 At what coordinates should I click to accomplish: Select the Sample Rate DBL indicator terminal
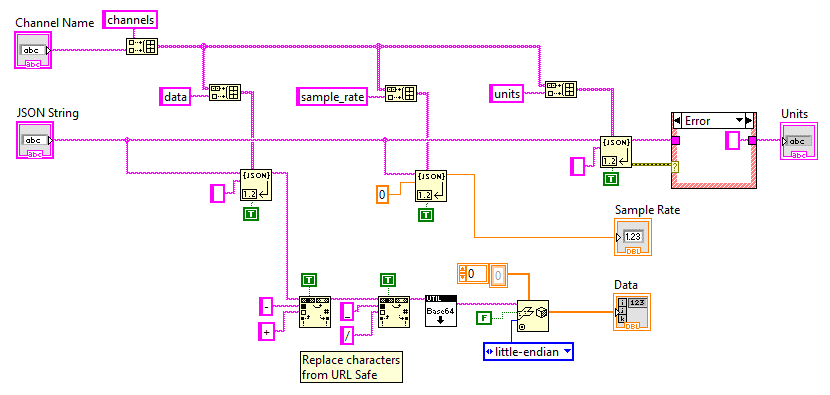(633, 237)
